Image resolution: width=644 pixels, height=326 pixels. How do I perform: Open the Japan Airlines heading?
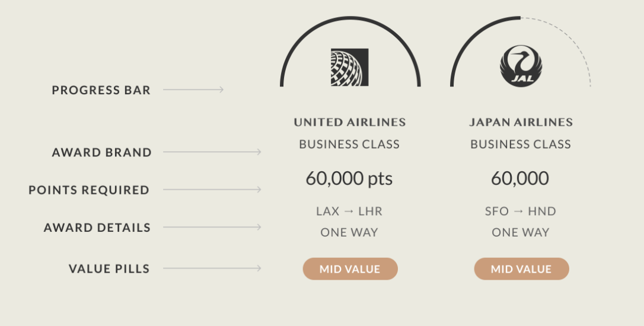point(521,122)
